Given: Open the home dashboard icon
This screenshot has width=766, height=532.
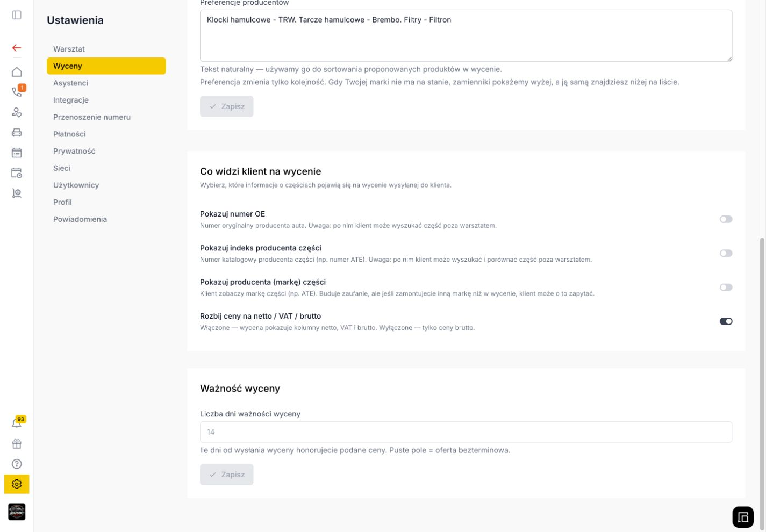Looking at the screenshot, I should (x=17, y=72).
